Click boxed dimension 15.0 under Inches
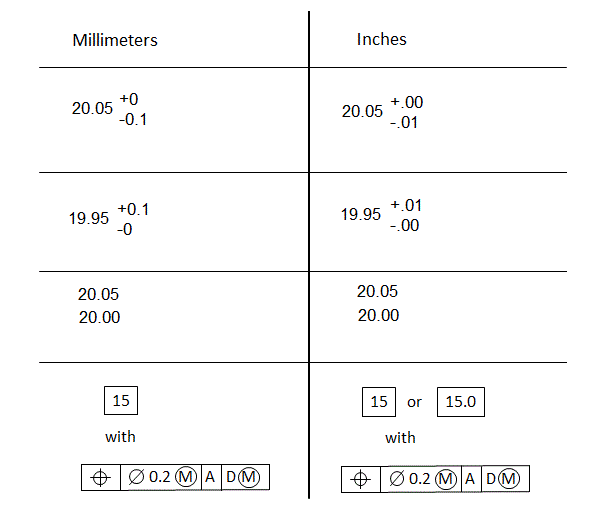This screenshot has height=517, width=607. point(461,402)
